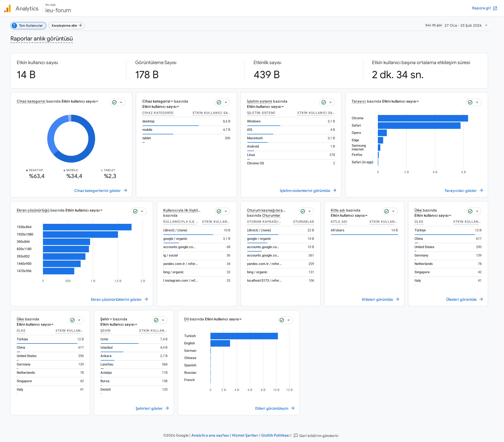Click the Google Analytics logo

[x=8, y=8]
